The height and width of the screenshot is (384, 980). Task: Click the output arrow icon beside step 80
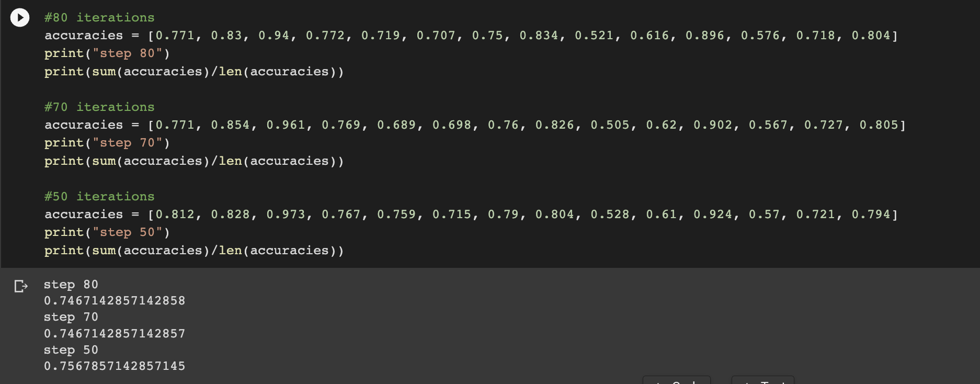[21, 286]
